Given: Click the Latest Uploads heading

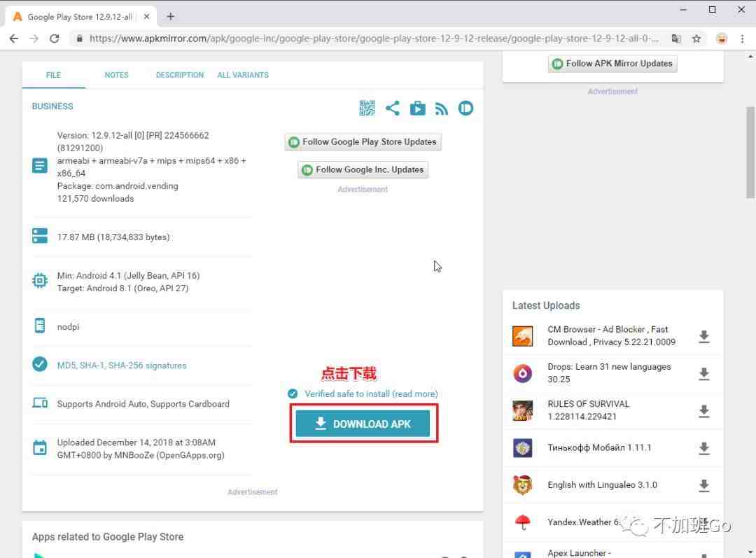Looking at the screenshot, I should (546, 306).
